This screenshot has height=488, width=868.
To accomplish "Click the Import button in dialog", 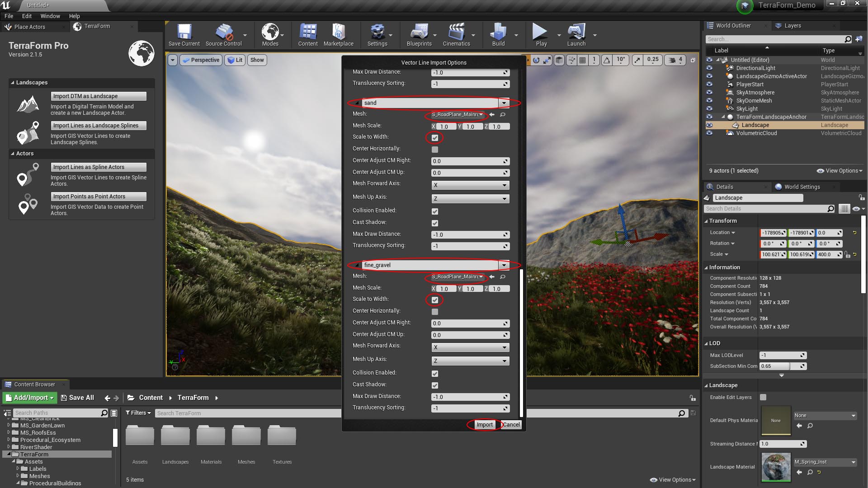I will (x=485, y=425).
